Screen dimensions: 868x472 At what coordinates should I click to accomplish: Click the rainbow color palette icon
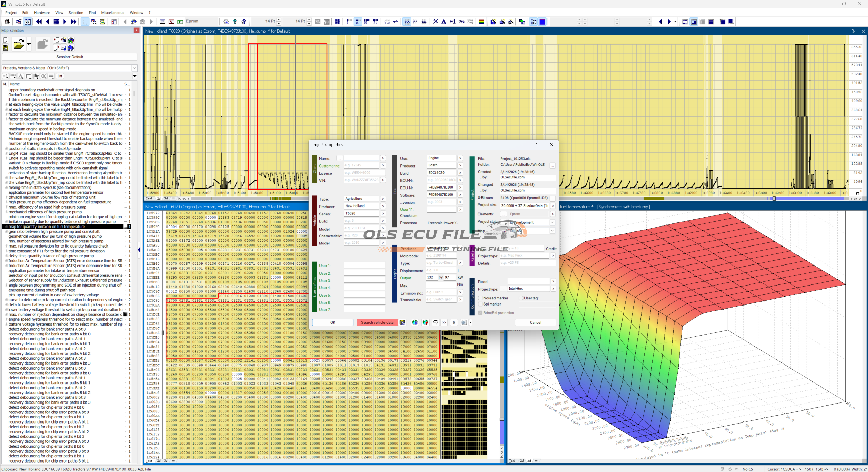click(481, 22)
